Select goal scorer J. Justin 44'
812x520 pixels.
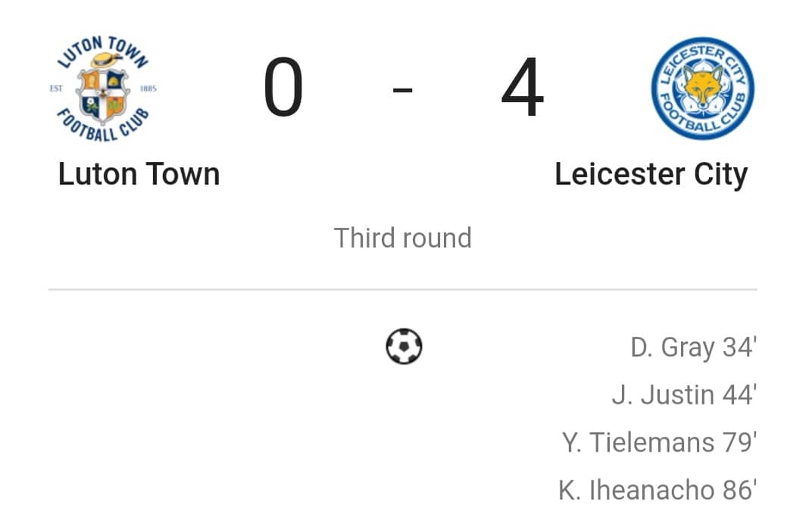[x=684, y=395]
